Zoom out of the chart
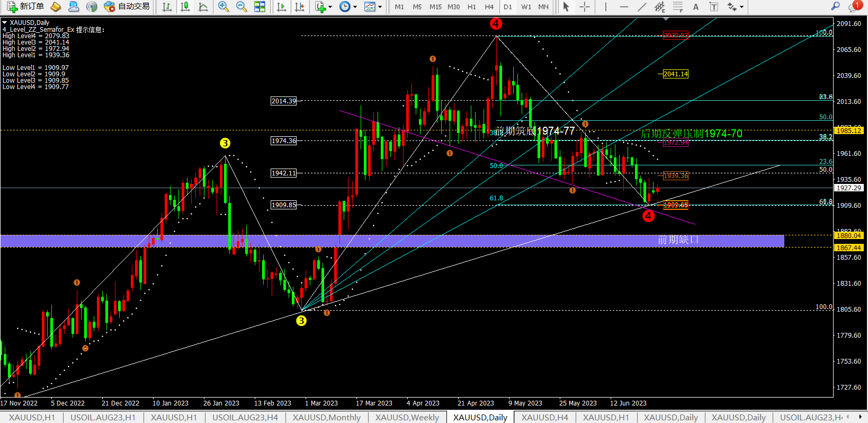 241,6
